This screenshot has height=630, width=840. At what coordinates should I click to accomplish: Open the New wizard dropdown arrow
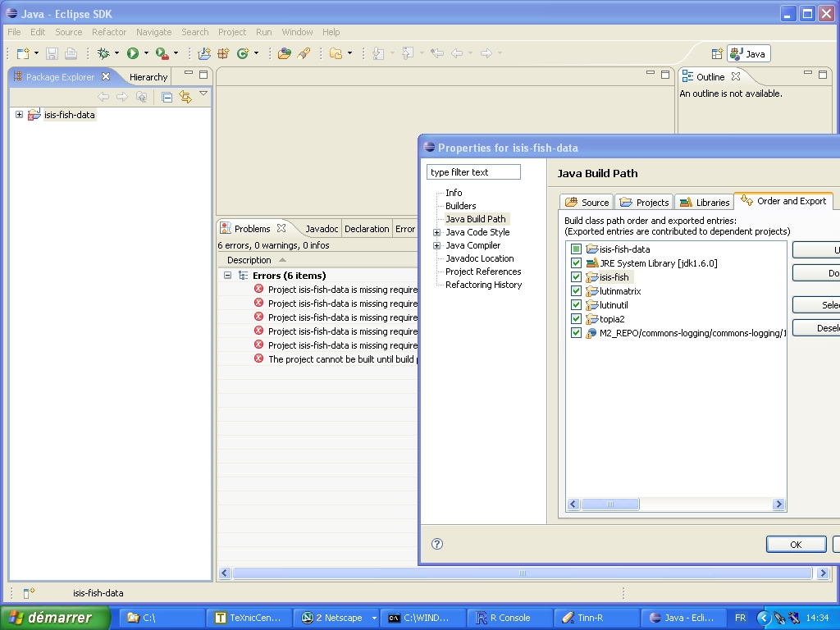coord(36,53)
